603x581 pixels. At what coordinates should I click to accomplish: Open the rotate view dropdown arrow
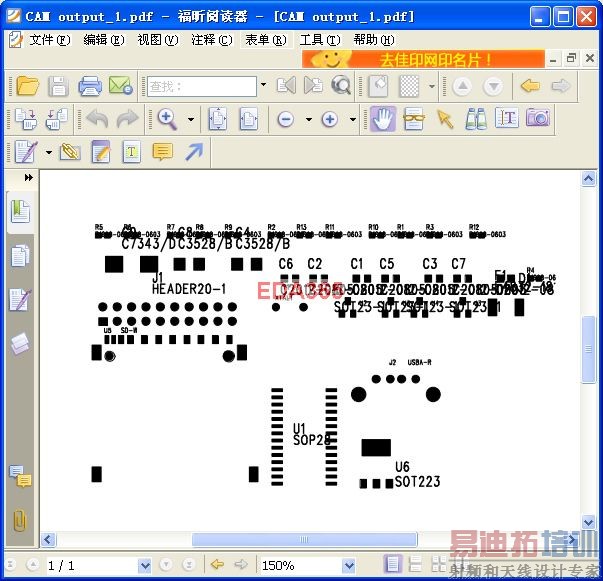pos(432,86)
